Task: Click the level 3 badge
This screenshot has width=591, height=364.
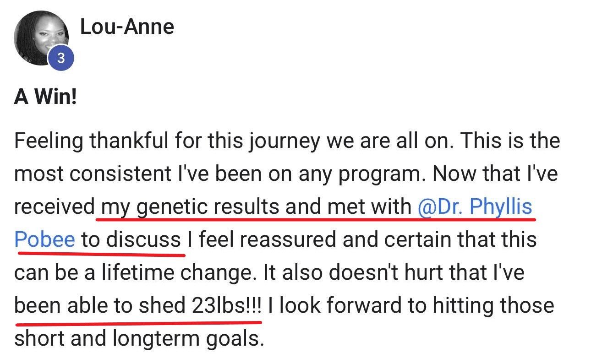Action: (x=60, y=59)
